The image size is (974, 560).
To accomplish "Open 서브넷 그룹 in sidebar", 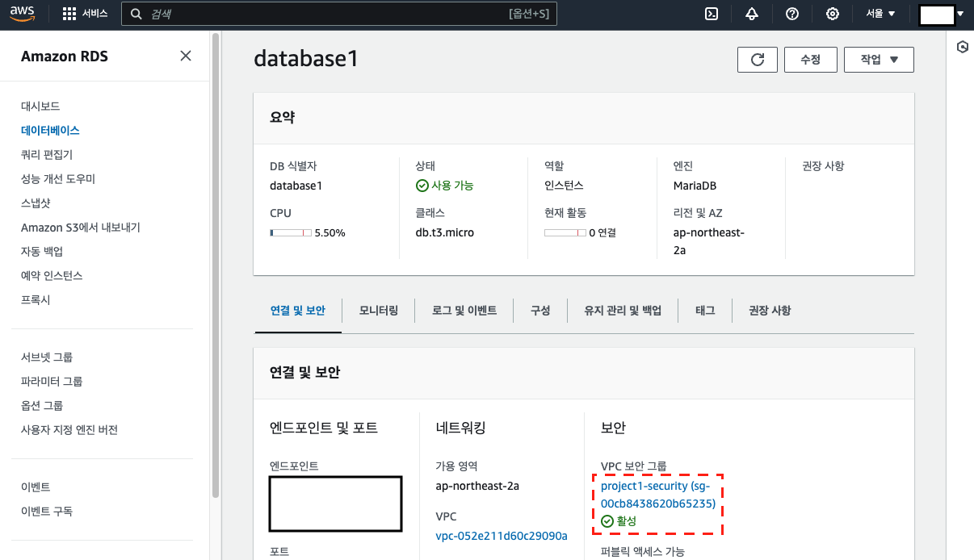I will point(47,357).
